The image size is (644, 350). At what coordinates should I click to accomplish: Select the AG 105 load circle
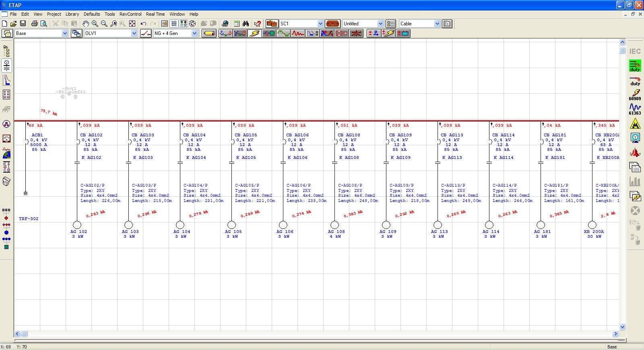tap(231, 225)
